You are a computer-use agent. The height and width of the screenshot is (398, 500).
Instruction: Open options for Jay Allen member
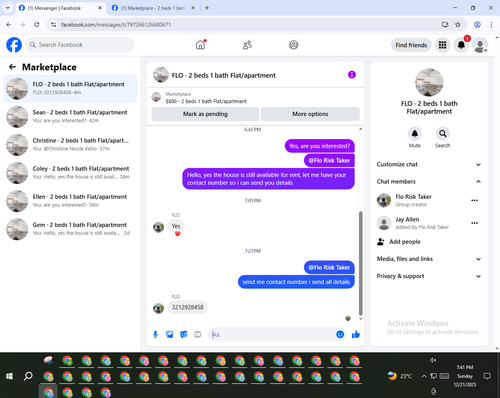[475, 223]
